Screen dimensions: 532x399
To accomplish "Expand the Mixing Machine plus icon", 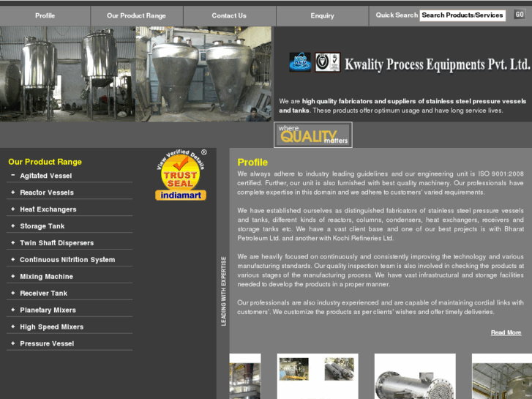I will (13, 276).
